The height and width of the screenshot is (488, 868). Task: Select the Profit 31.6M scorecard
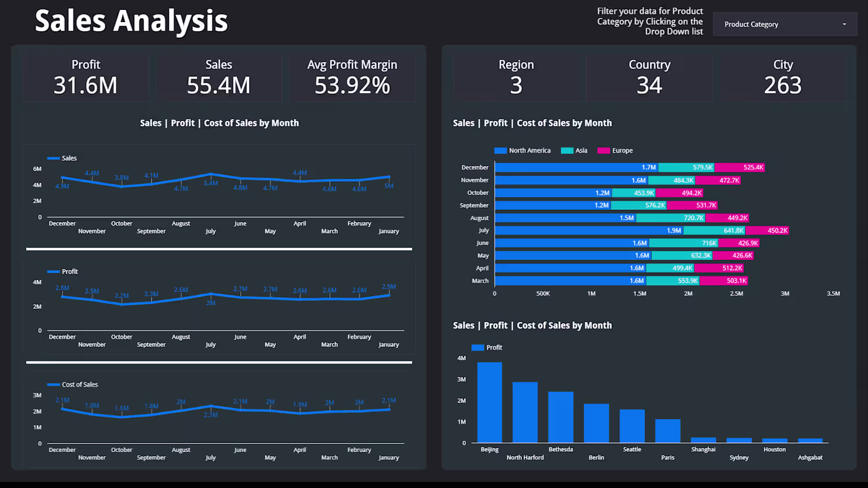(86, 78)
